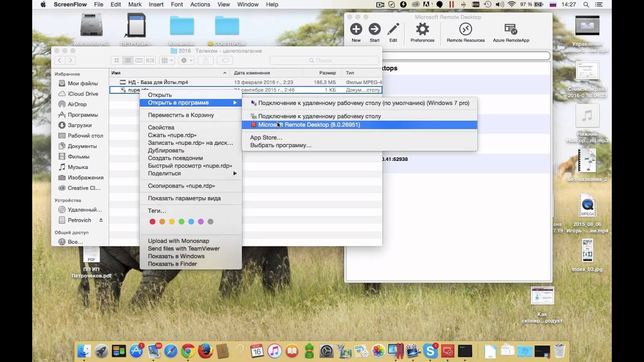
Task: Apply the purple tag color
Action: [x=201, y=222]
